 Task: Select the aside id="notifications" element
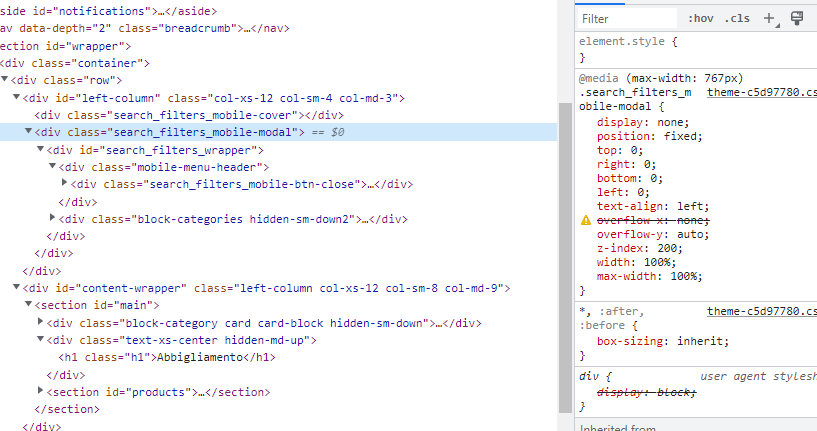pyautogui.click(x=108, y=11)
